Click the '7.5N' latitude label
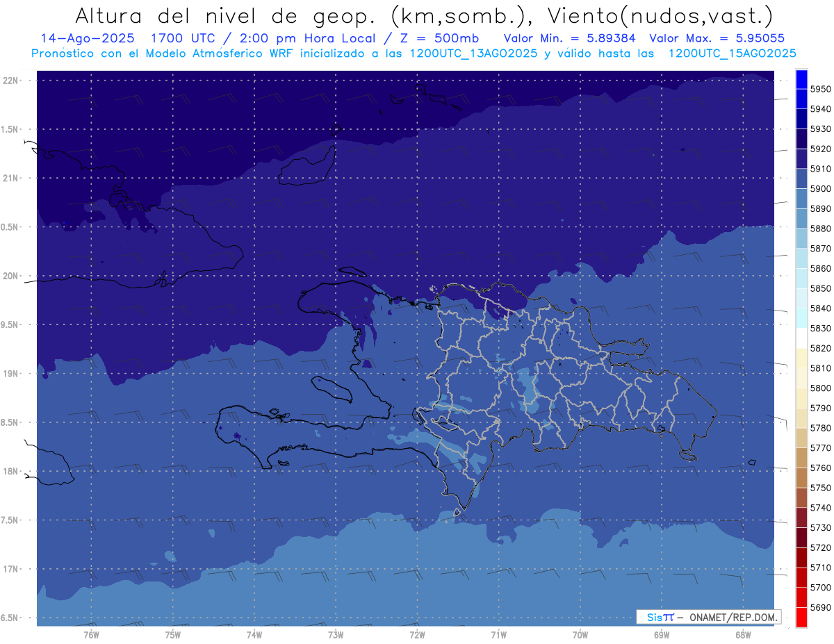The width and height of the screenshot is (834, 644). [10, 520]
